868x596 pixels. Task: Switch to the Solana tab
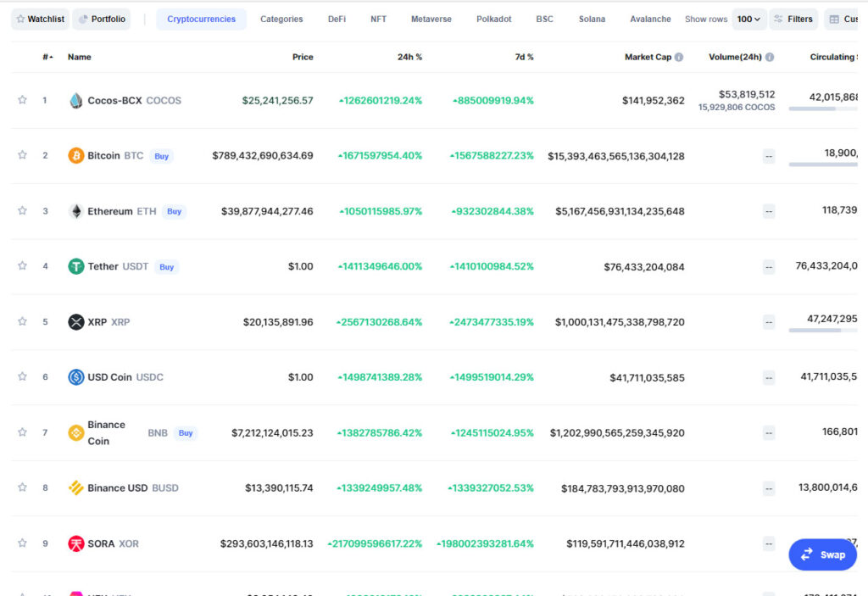(592, 19)
